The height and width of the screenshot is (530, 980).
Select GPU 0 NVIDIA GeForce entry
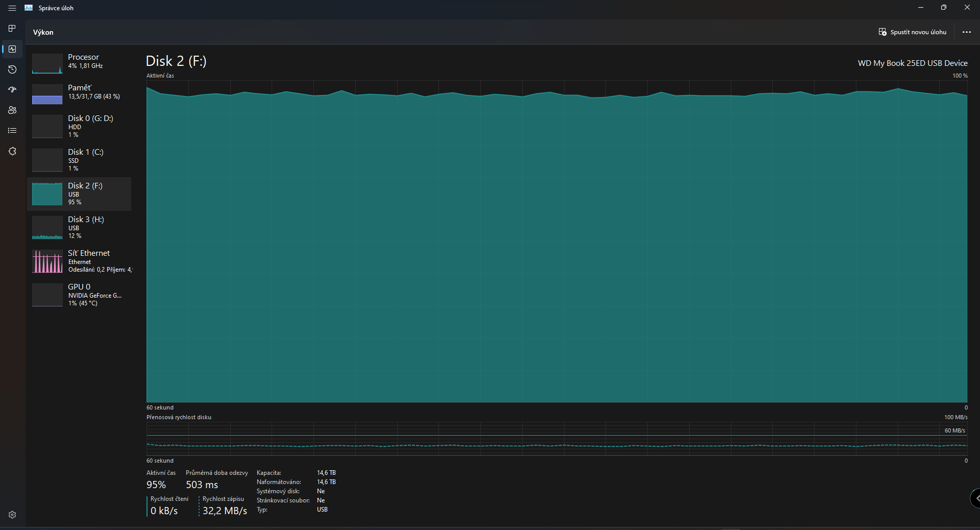click(79, 295)
